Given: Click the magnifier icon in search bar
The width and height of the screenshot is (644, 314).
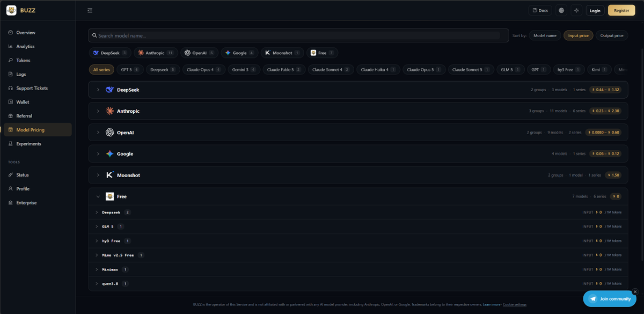Looking at the screenshot, I should pyautogui.click(x=94, y=35).
